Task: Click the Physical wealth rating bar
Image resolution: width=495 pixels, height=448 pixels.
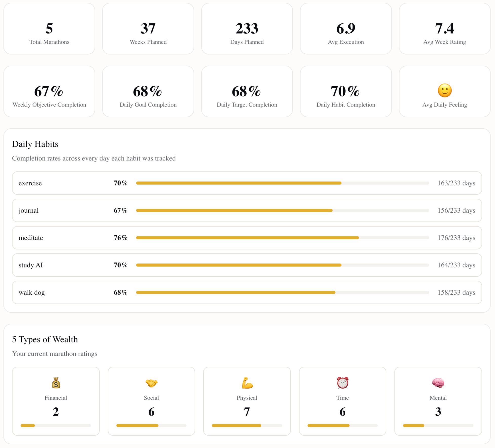Action: (247, 425)
